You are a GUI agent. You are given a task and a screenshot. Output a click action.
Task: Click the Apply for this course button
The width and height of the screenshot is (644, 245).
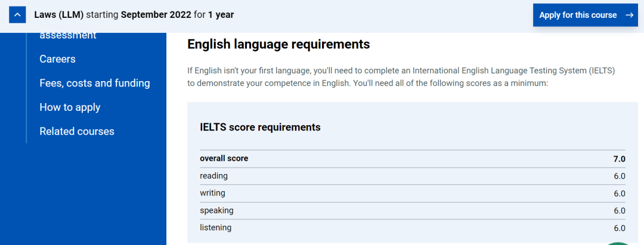pos(577,15)
